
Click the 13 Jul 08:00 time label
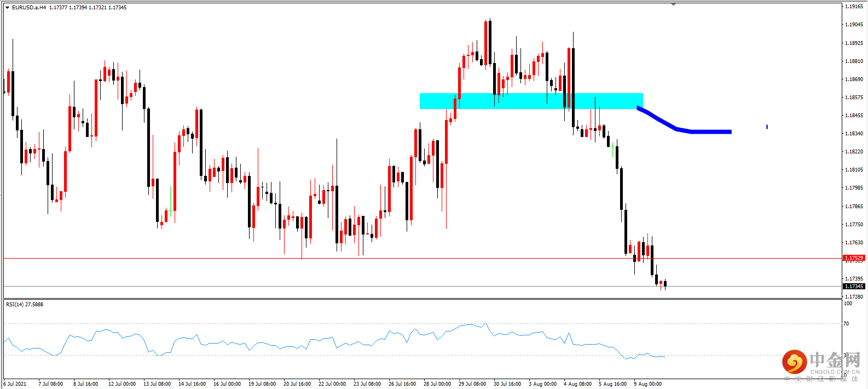click(157, 384)
